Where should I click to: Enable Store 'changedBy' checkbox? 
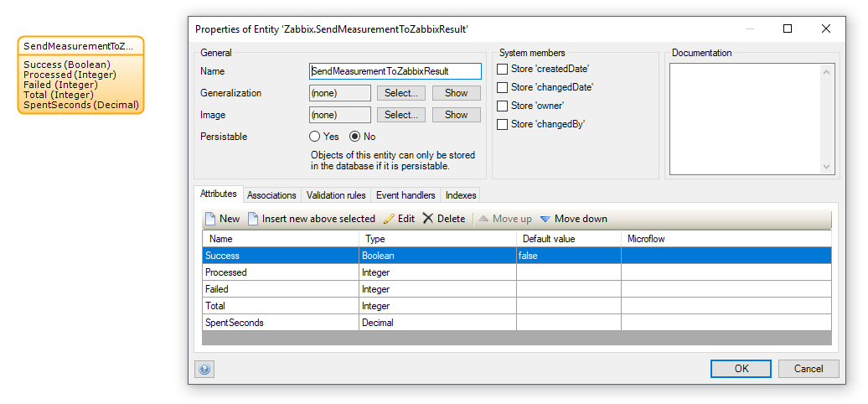503,124
